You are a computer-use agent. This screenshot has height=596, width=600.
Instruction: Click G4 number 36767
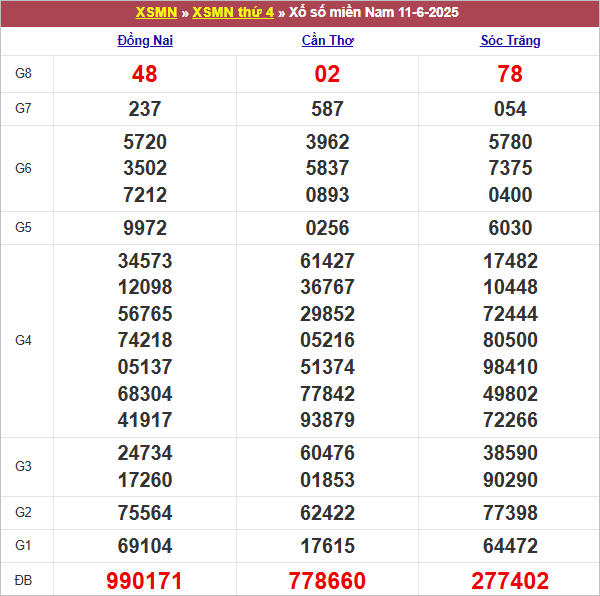pyautogui.click(x=327, y=287)
